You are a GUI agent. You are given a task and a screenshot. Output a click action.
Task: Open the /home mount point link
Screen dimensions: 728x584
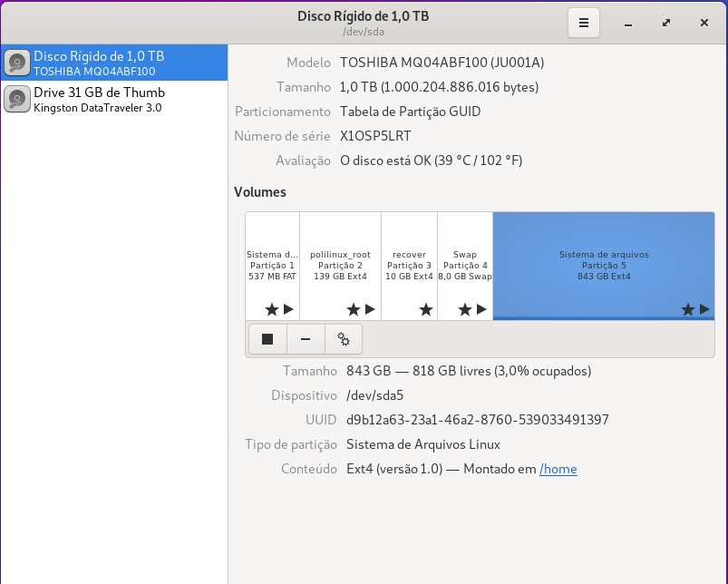point(558,469)
